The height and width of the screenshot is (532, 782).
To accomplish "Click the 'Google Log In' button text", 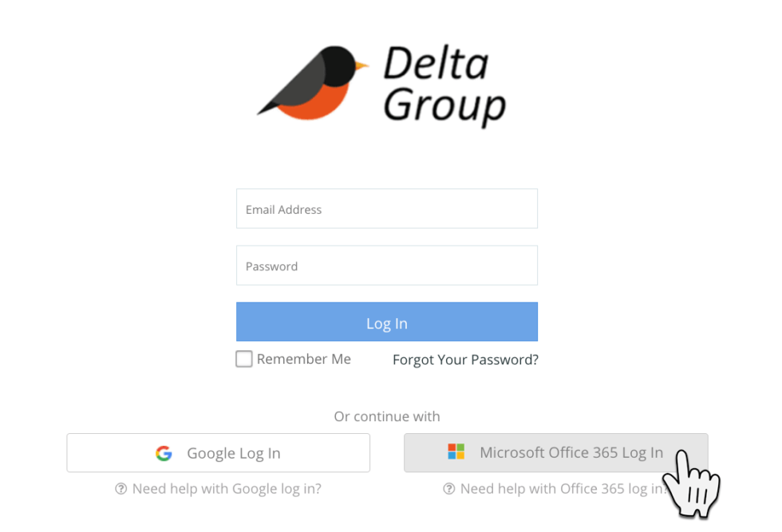I will pos(233,453).
